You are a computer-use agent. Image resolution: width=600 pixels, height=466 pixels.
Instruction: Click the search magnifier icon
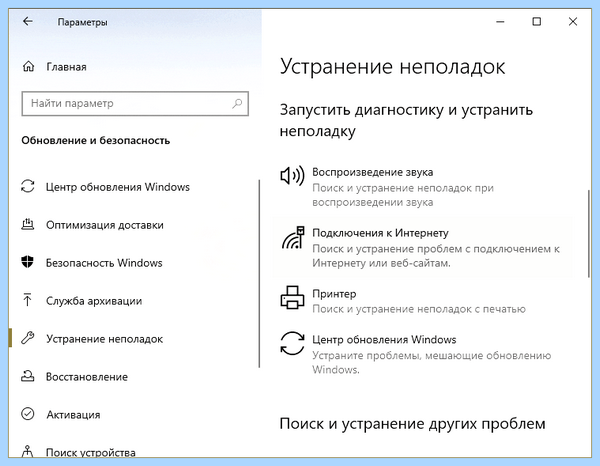(x=237, y=103)
